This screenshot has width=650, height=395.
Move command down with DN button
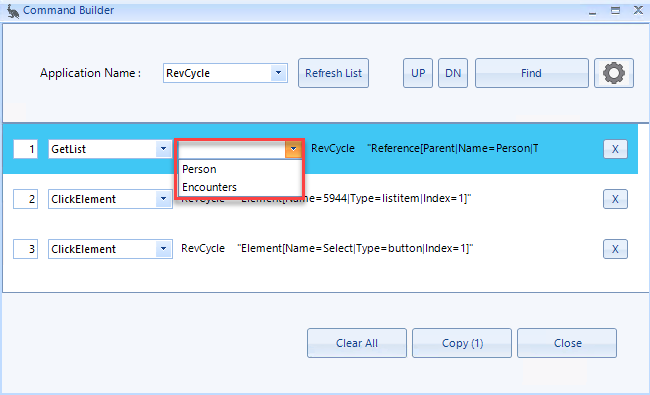click(x=453, y=73)
